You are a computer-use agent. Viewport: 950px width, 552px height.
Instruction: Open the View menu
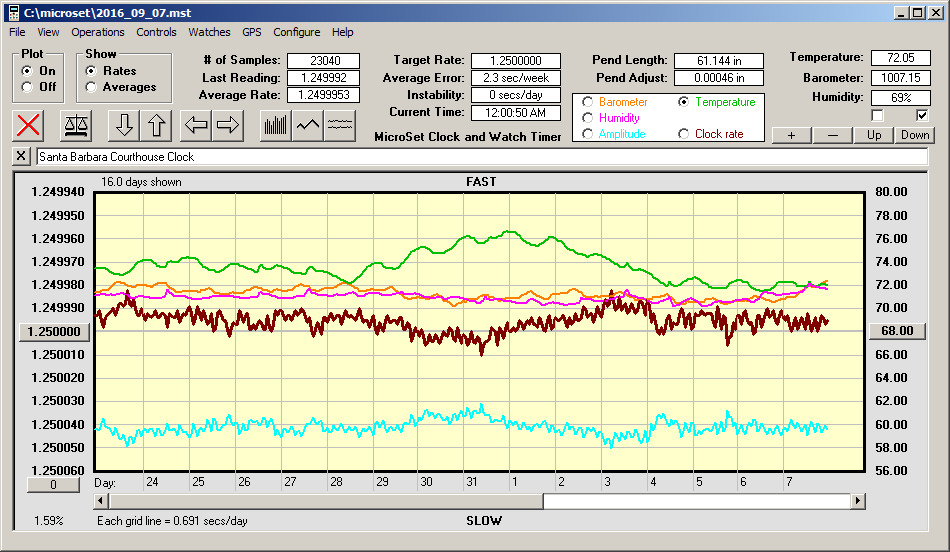click(48, 32)
